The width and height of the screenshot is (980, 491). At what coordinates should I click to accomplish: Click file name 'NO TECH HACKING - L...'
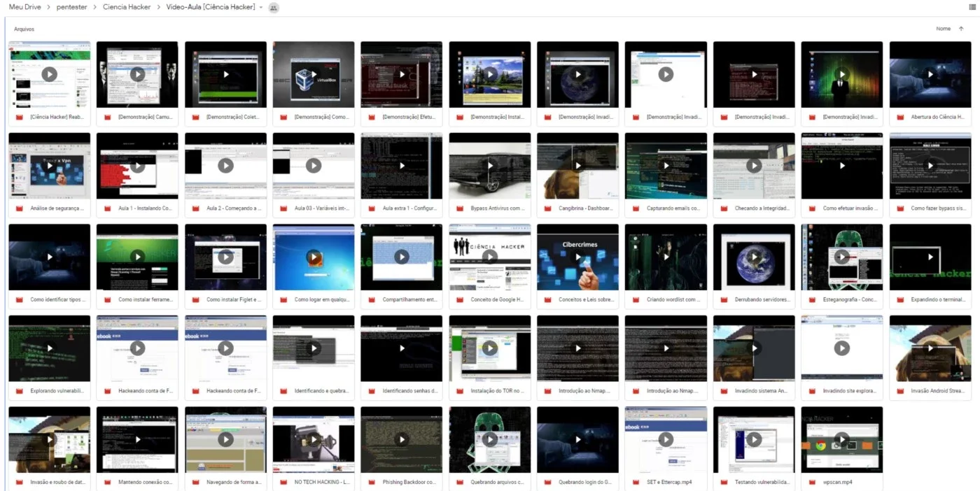pos(321,482)
